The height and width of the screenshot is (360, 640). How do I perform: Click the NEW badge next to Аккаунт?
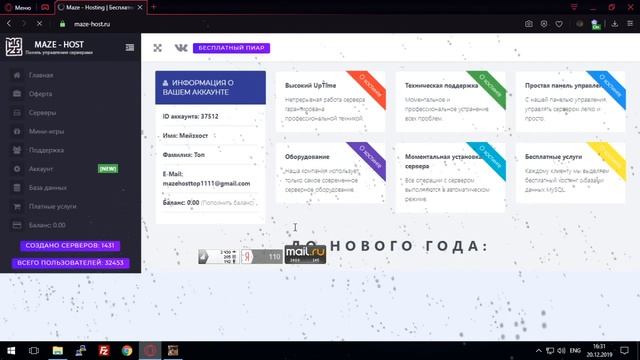coord(108,169)
